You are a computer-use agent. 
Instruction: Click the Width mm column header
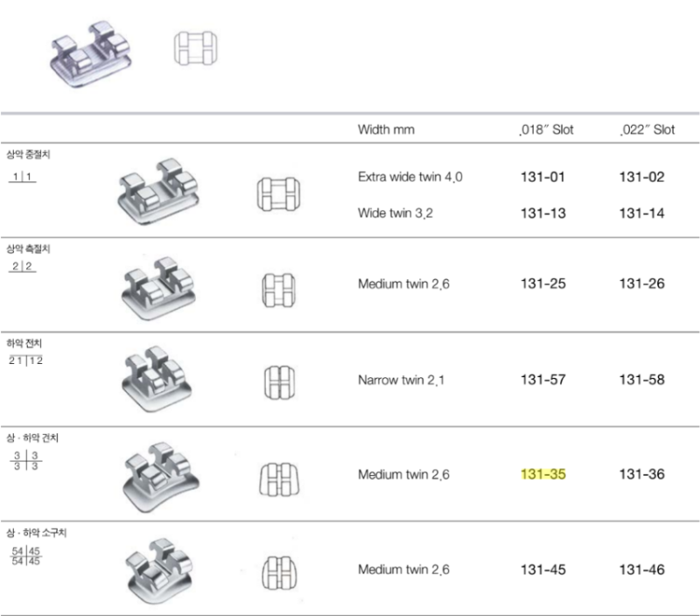pyautogui.click(x=386, y=129)
